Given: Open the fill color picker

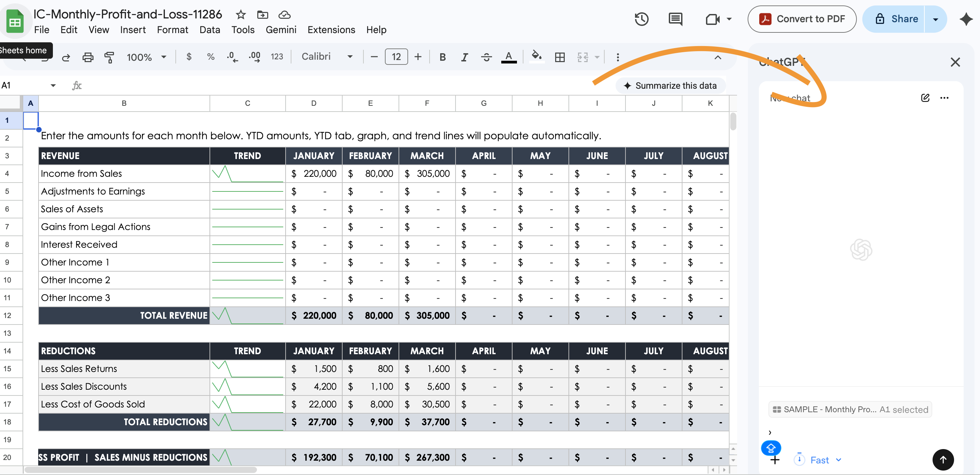Looking at the screenshot, I should (536, 57).
